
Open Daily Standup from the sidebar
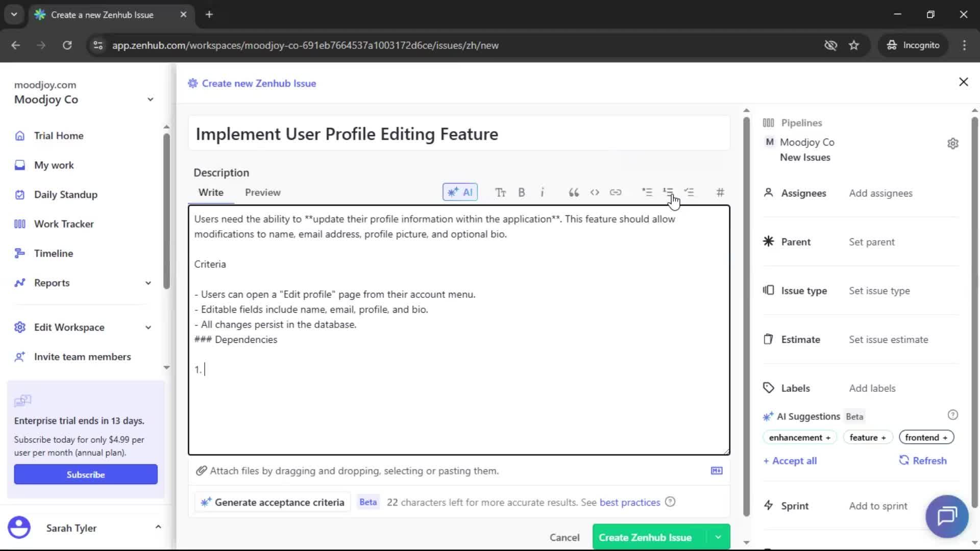[x=65, y=194]
